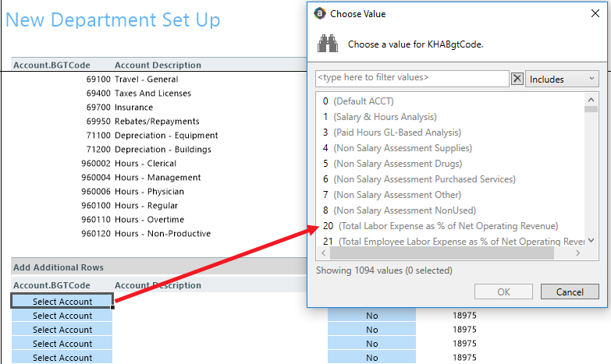Click the first Select Account cell
611x364 pixels.
tap(62, 302)
